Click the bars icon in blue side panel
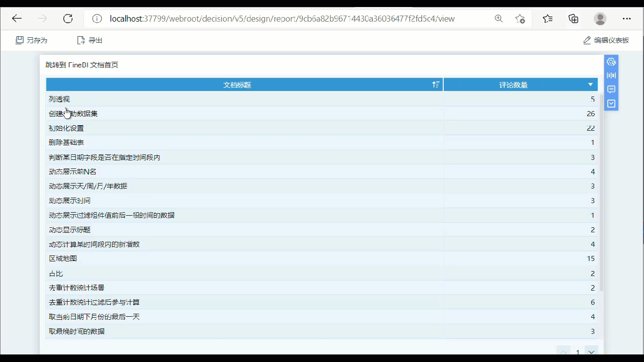The width and height of the screenshot is (644, 362). [611, 75]
